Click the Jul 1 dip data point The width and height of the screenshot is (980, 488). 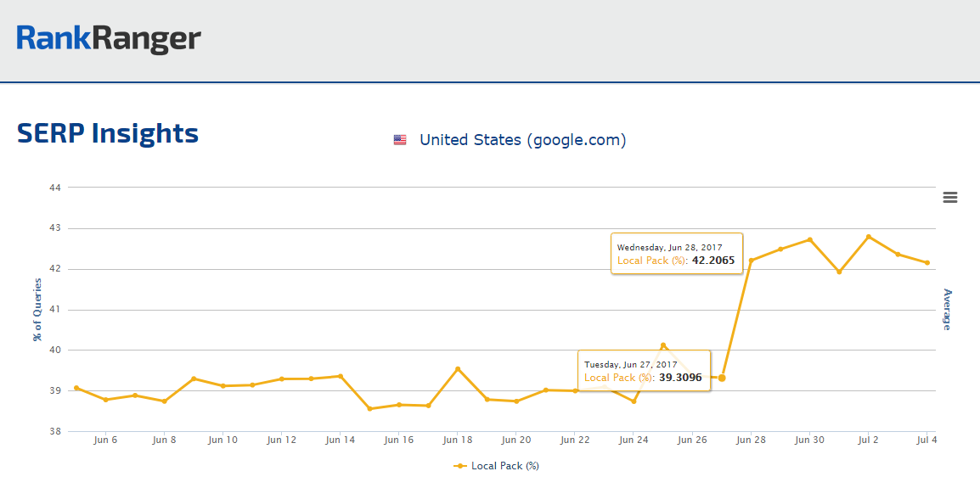pos(839,272)
